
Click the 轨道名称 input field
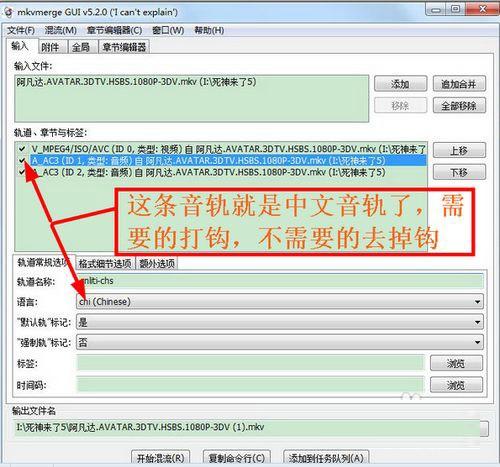280,281
